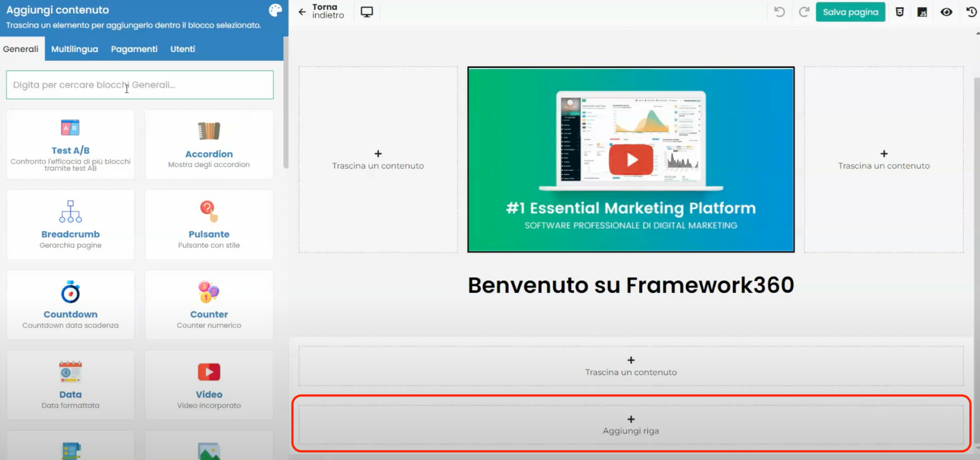Select the Pulsante button block icon
980x460 pixels.
tap(209, 211)
